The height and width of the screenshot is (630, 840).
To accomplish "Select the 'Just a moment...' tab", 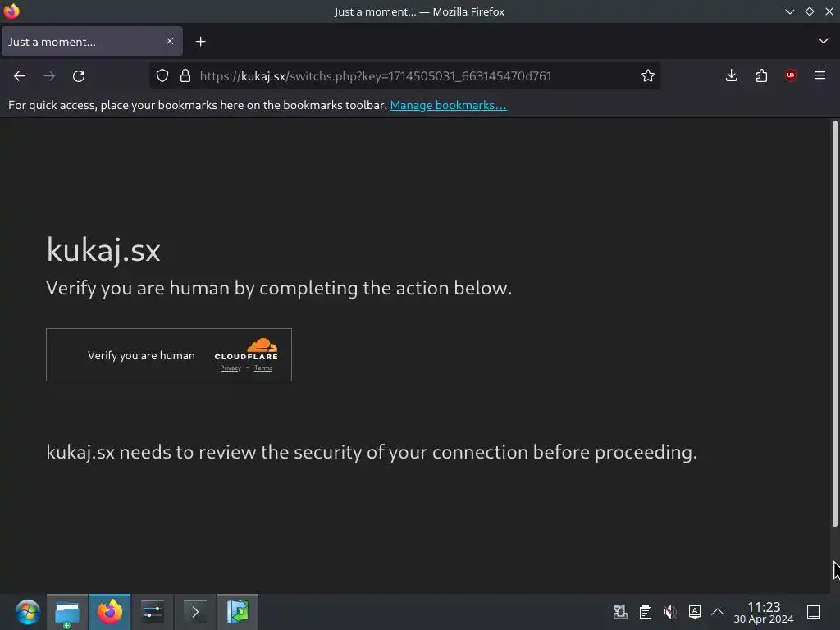I will tap(92, 41).
